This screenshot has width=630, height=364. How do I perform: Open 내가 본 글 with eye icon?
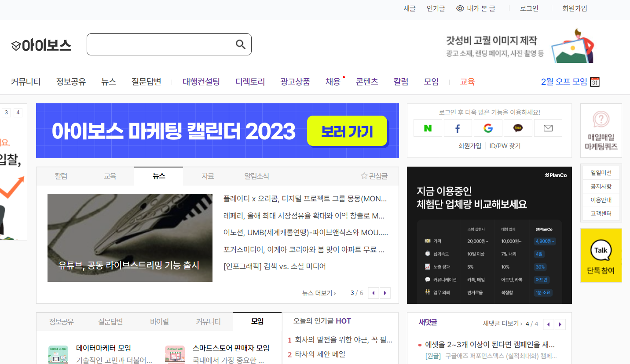(x=476, y=8)
